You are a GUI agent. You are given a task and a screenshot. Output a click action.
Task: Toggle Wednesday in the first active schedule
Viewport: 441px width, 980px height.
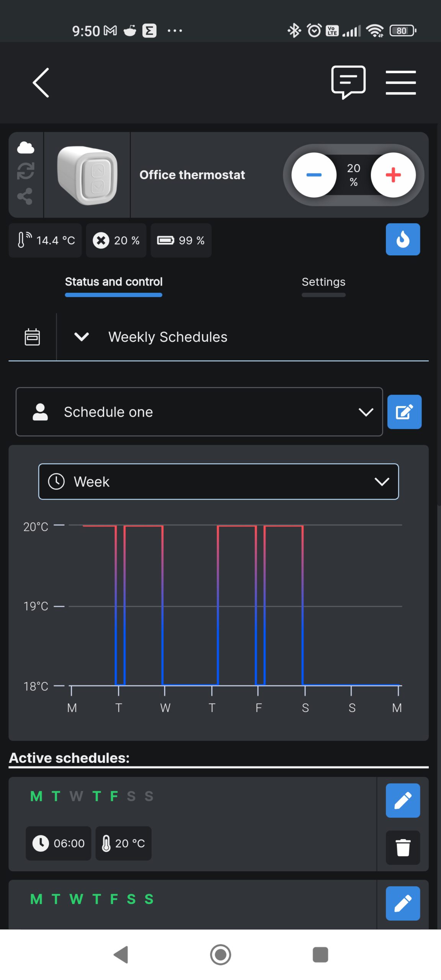point(76,796)
